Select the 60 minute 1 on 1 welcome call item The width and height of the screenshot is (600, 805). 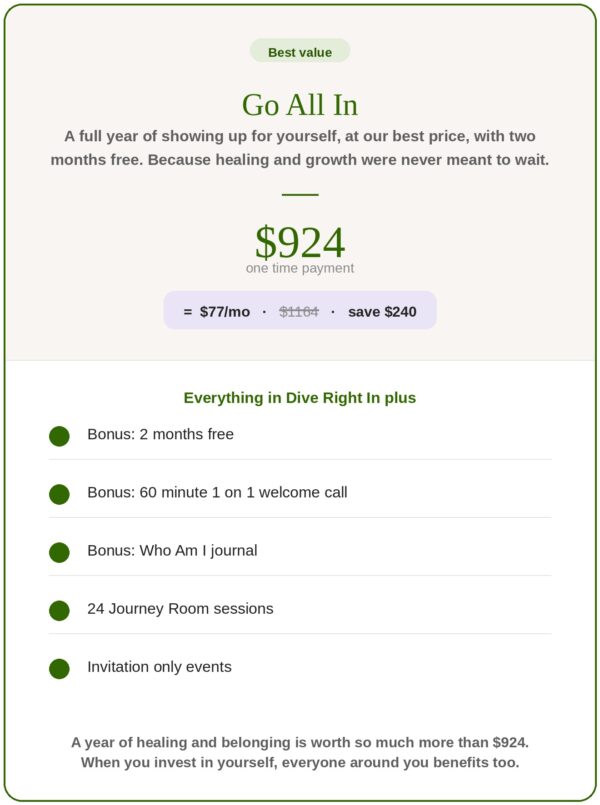pyautogui.click(x=300, y=492)
